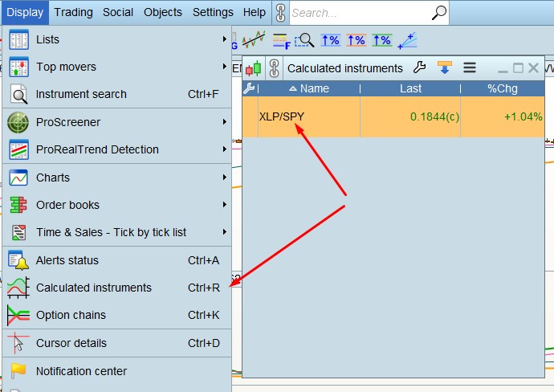The height and width of the screenshot is (392, 554).
Task: Click the Option chains icon
Action: point(18,316)
